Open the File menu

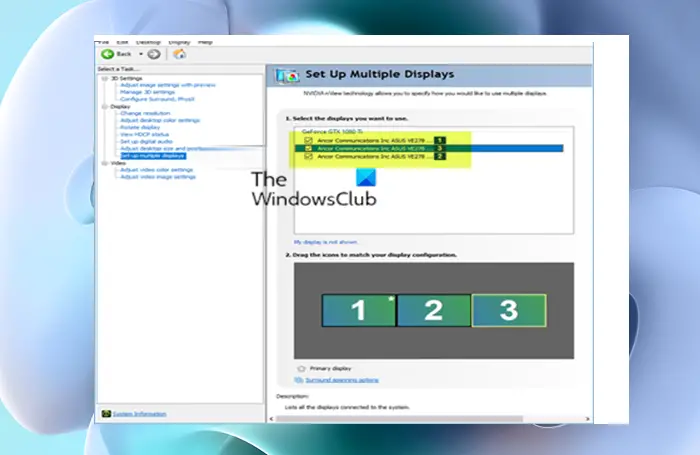click(103, 42)
